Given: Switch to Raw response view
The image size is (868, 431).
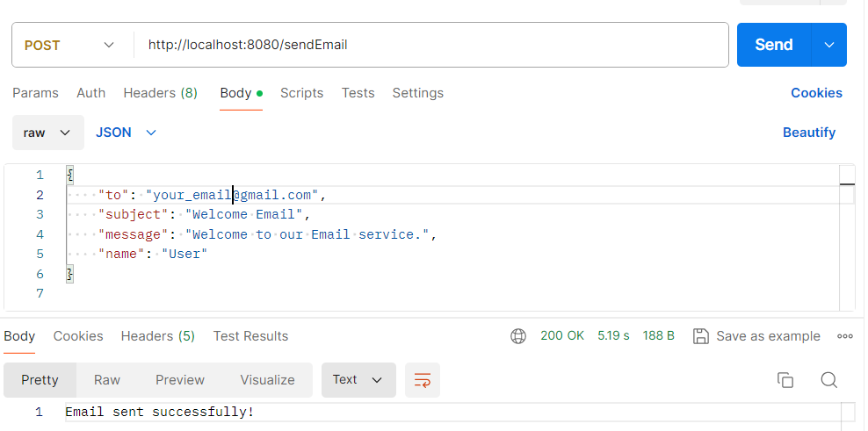Looking at the screenshot, I should pyautogui.click(x=107, y=380).
